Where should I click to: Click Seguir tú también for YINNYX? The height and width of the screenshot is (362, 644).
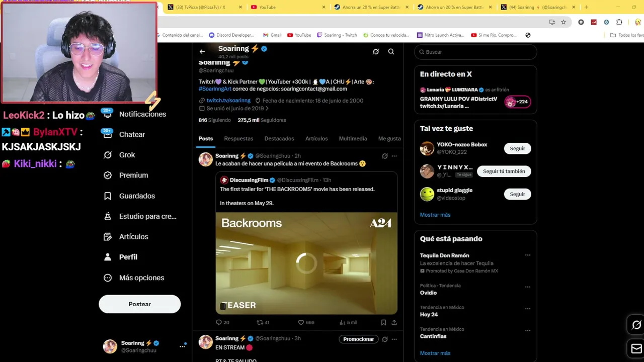click(x=504, y=171)
